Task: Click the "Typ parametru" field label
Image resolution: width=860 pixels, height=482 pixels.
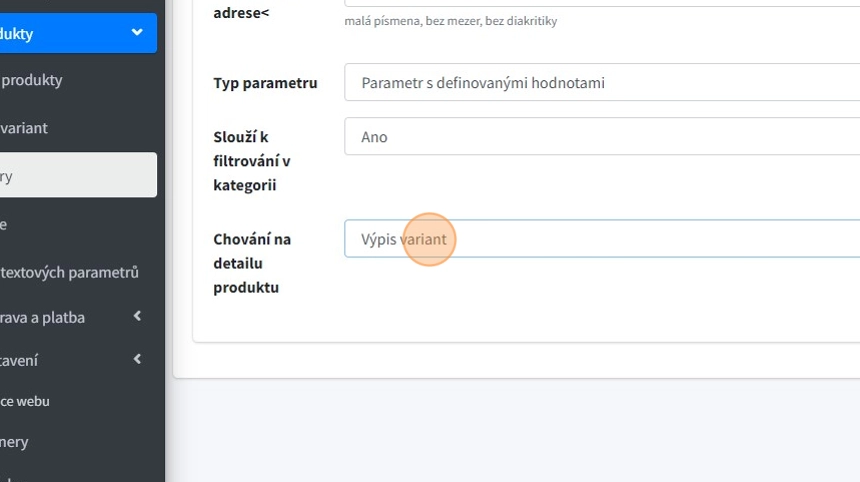Action: 265,83
